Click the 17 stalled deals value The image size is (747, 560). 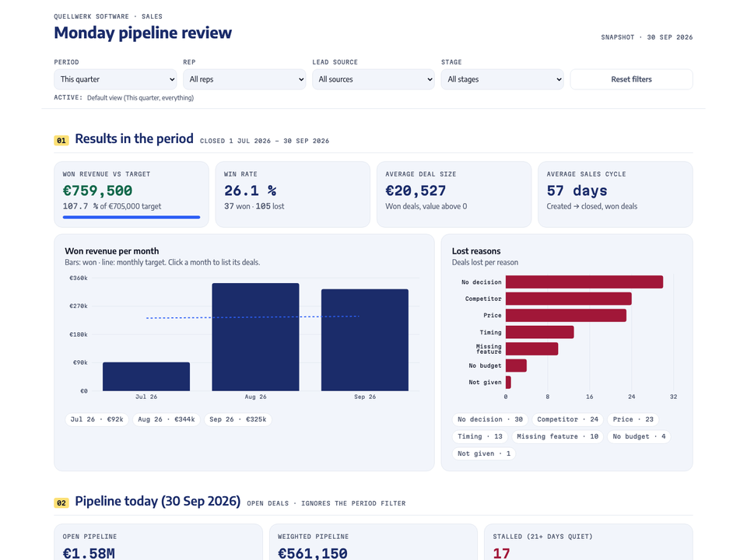pyautogui.click(x=501, y=553)
